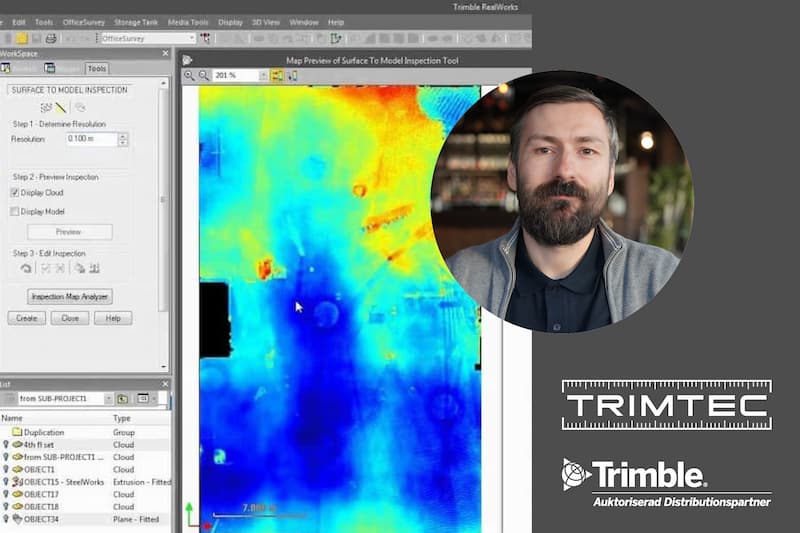The height and width of the screenshot is (533, 800).
Task: Click the Help button in inspection panel
Action: coord(113,318)
